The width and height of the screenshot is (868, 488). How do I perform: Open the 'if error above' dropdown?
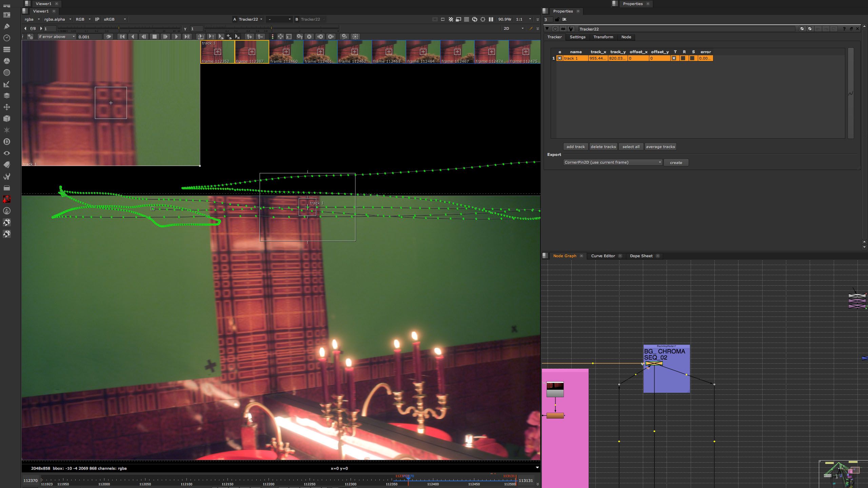tap(56, 37)
